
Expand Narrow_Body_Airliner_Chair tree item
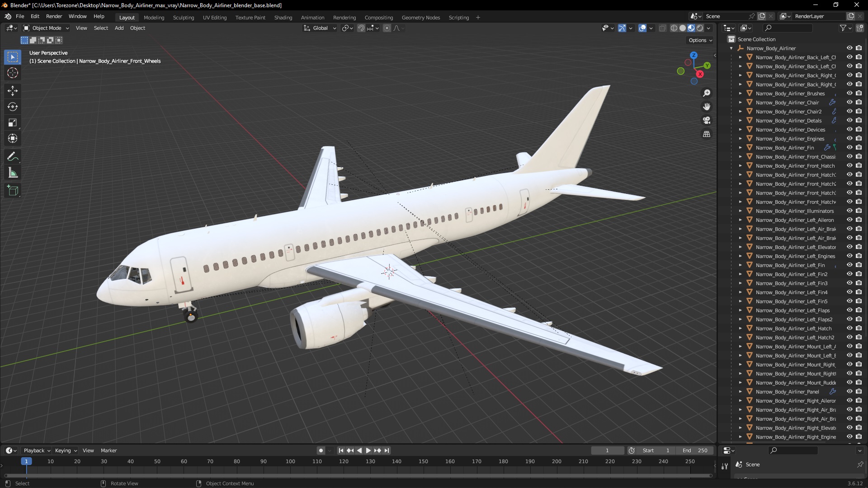click(x=740, y=103)
